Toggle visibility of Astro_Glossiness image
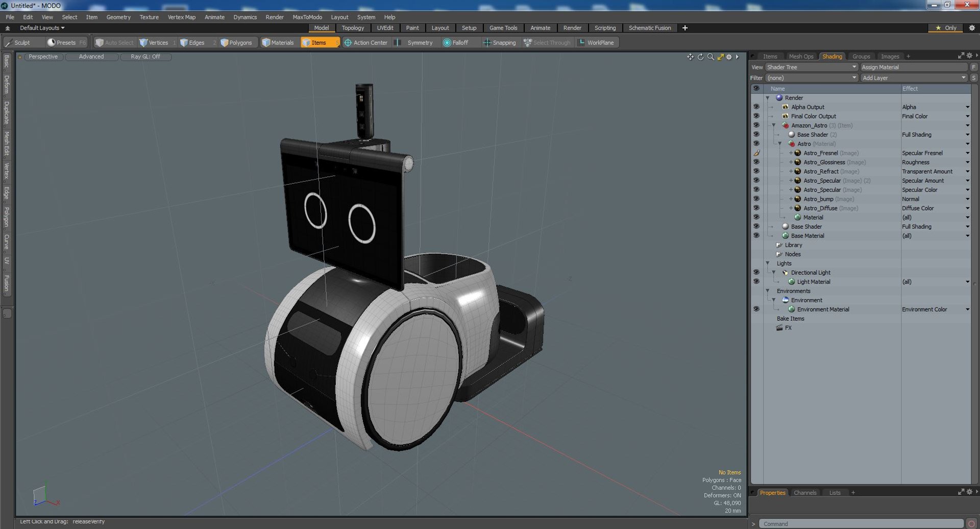980x529 pixels. (756, 162)
